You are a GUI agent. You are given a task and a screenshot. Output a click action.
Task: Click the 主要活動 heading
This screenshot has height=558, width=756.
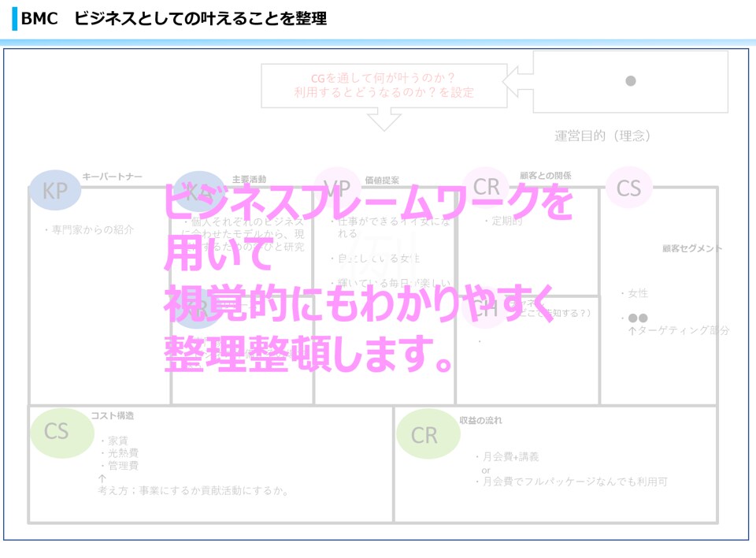(249, 180)
